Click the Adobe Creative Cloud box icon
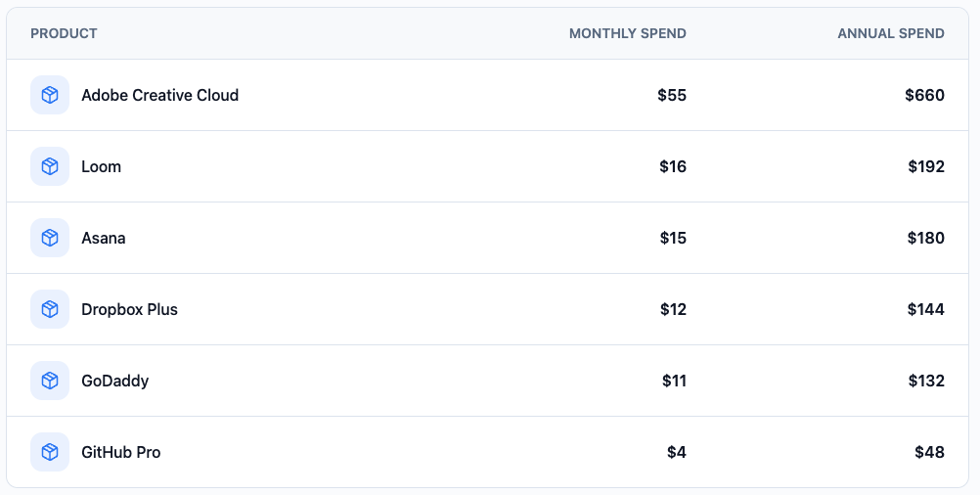The image size is (980, 495). tap(50, 95)
